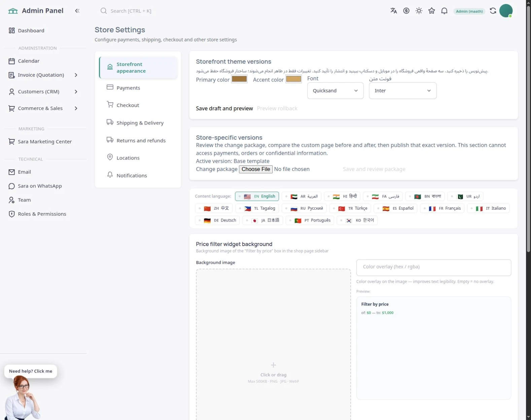Image resolution: width=531 pixels, height=420 pixels.
Task: Click background image upload drop zone
Action: [x=273, y=345]
